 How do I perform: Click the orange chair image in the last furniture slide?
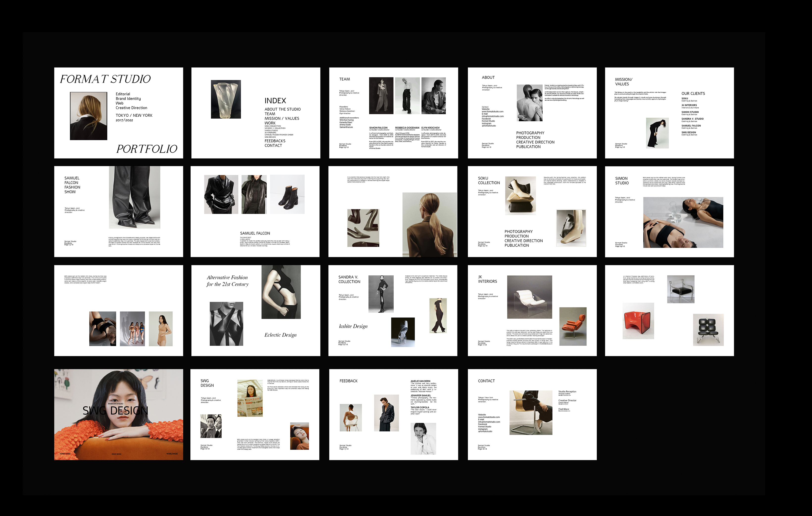[x=638, y=321]
